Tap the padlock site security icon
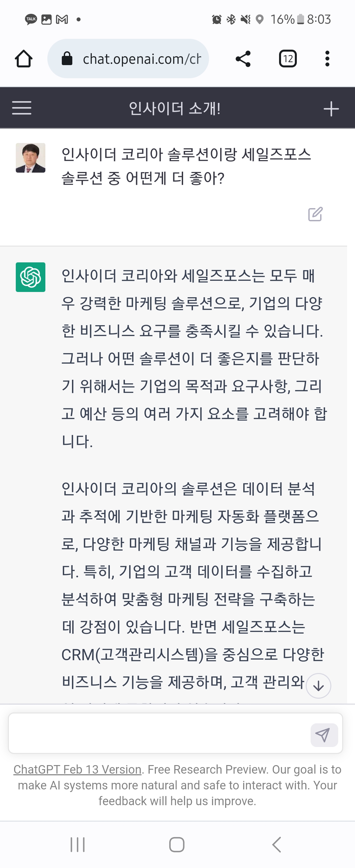Image resolution: width=355 pixels, height=868 pixels. (x=67, y=59)
